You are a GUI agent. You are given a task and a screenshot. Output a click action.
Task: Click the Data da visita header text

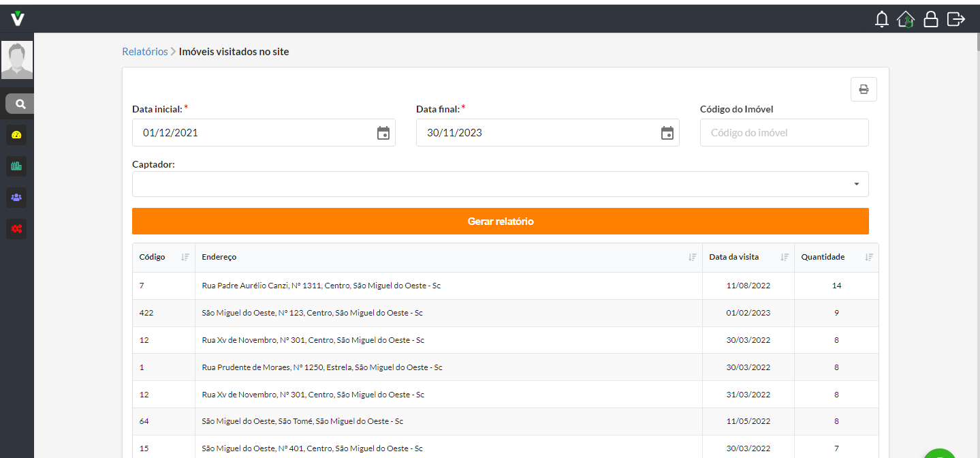(x=734, y=257)
